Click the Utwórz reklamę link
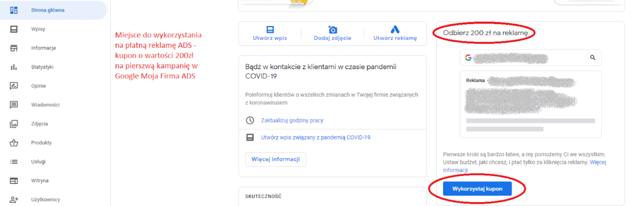The image size is (644, 206). [x=395, y=38]
